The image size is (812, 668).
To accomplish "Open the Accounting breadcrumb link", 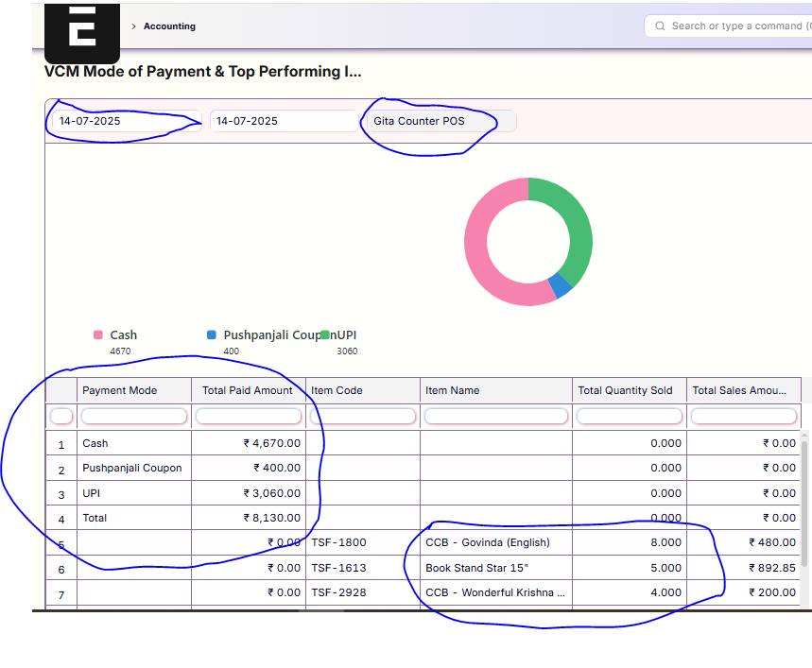I will [169, 26].
